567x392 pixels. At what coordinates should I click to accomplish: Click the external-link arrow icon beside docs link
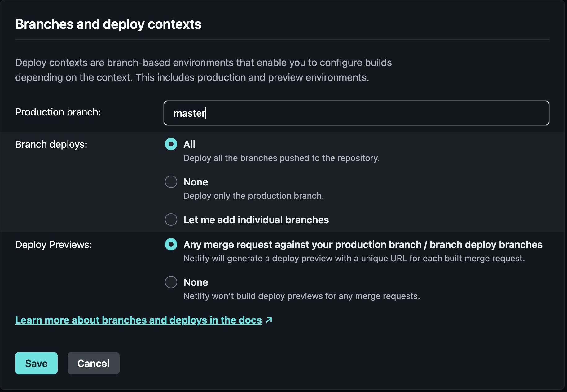tap(269, 320)
